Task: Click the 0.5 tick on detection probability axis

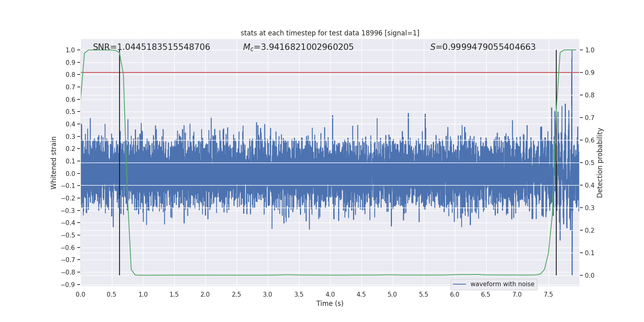Action: point(590,163)
